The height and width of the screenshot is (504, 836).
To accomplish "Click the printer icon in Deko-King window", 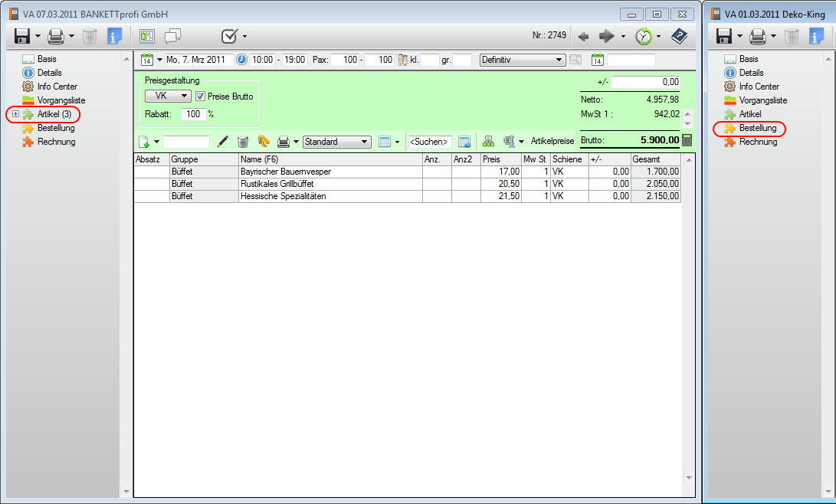I will tap(757, 36).
